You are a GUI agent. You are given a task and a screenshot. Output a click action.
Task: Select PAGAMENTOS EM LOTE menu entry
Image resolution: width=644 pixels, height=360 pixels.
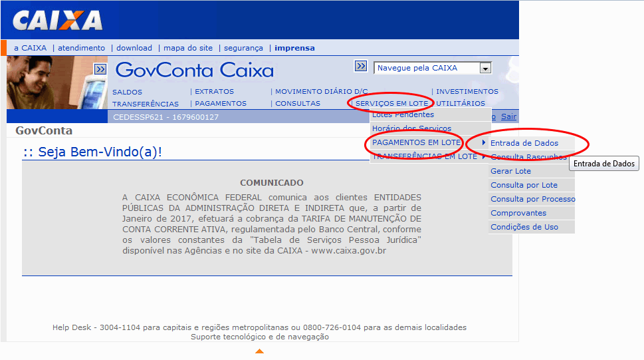pyautogui.click(x=431, y=142)
